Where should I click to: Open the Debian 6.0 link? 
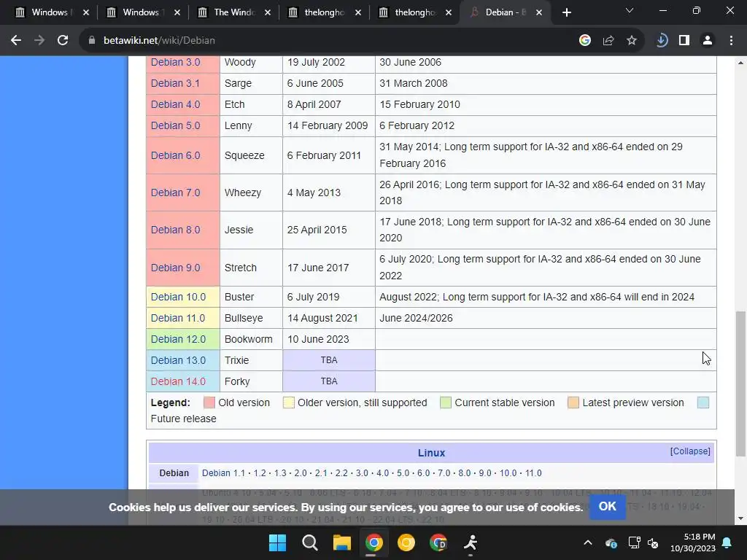pos(175,155)
